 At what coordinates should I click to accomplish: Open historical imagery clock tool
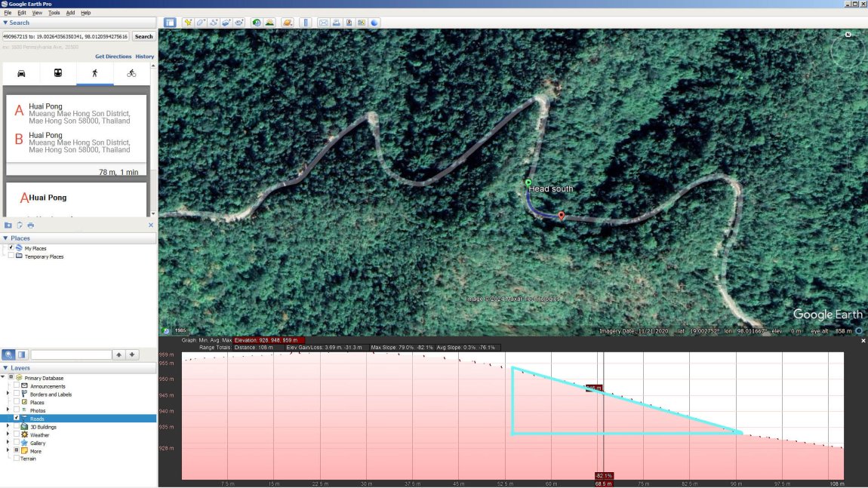(257, 23)
